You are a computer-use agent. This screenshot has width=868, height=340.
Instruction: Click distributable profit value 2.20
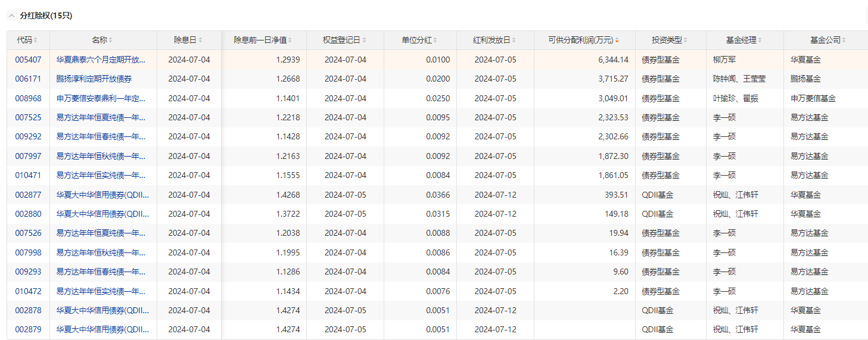[621, 291]
